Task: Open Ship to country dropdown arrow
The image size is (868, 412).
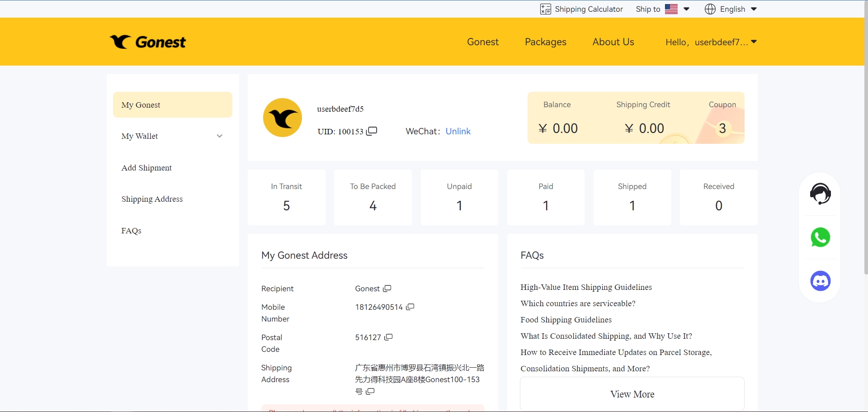Action: pyautogui.click(x=686, y=9)
